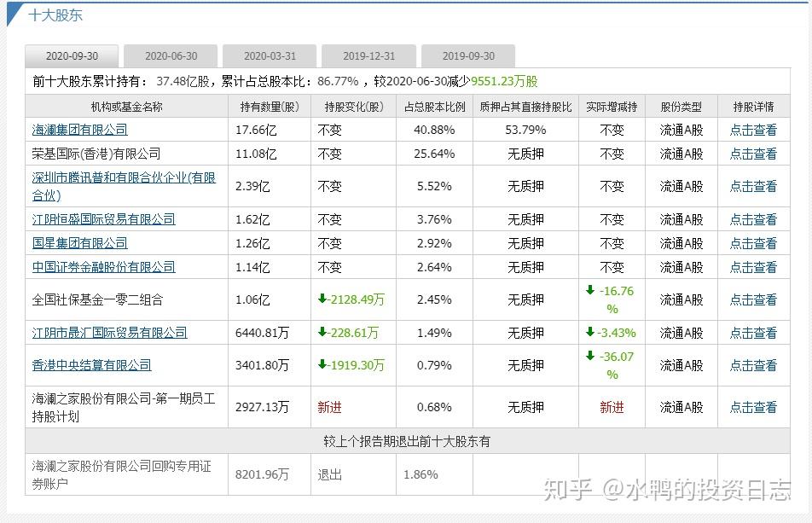Viewport: 812px width, 523px height.
Task: Click 点击查看 for 全国社保基金一零二组合 row
Action: [753, 299]
